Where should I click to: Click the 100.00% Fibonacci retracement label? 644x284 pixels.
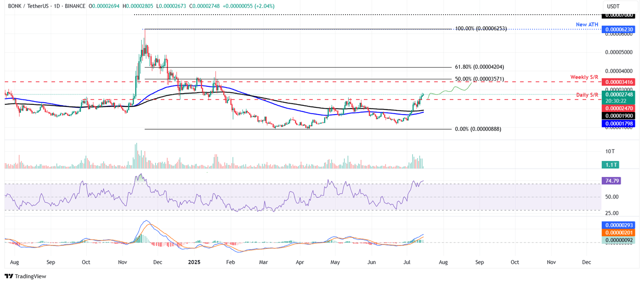click(x=480, y=29)
